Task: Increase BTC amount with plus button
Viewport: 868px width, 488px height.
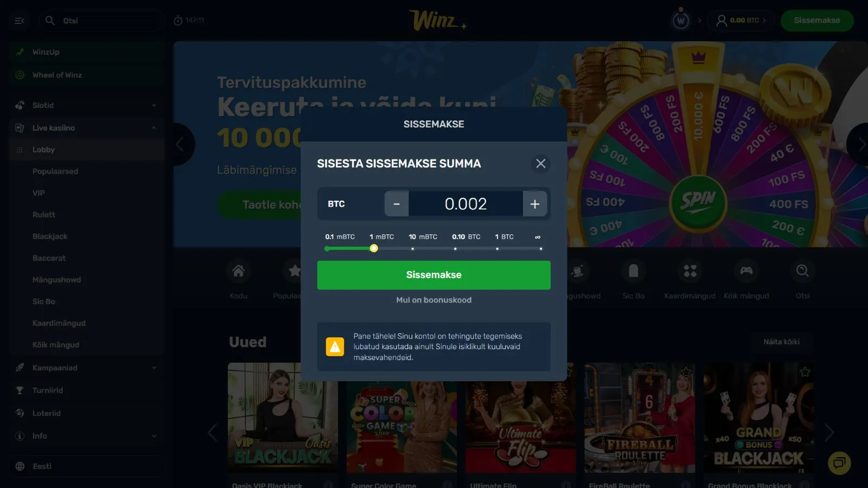Action: point(535,204)
